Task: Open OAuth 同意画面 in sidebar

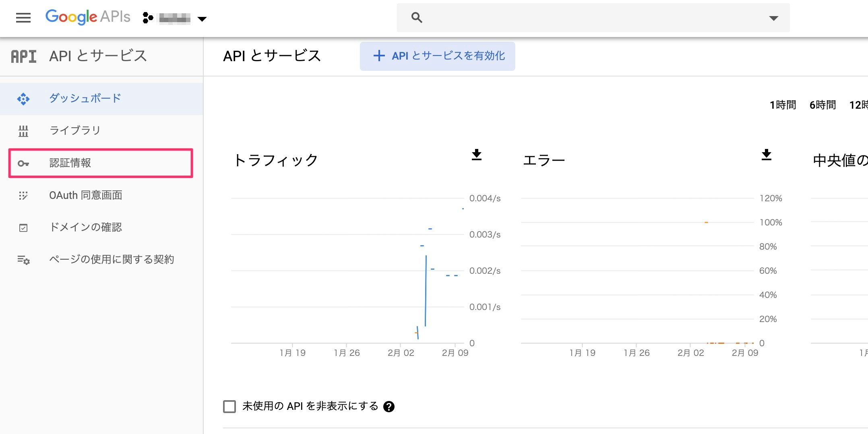Action: [x=101, y=195]
